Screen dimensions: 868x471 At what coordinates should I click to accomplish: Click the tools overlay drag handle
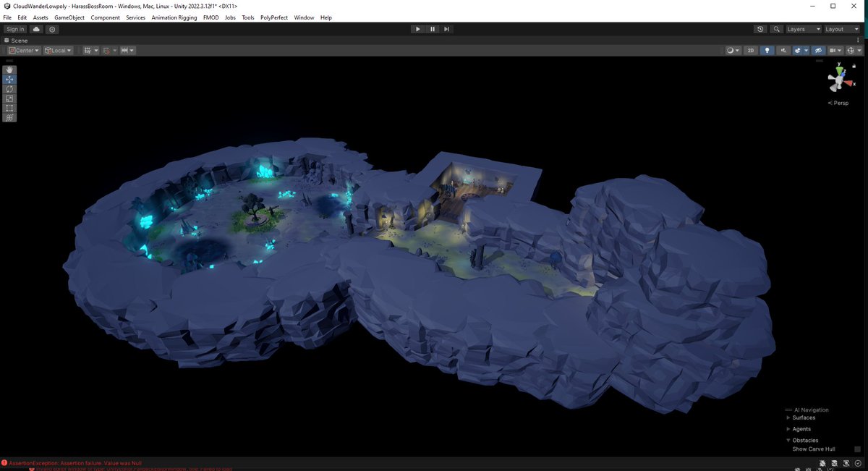(9, 62)
